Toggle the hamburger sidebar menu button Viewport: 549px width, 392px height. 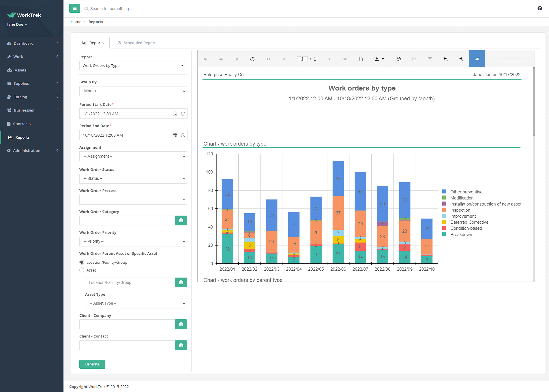click(x=75, y=8)
